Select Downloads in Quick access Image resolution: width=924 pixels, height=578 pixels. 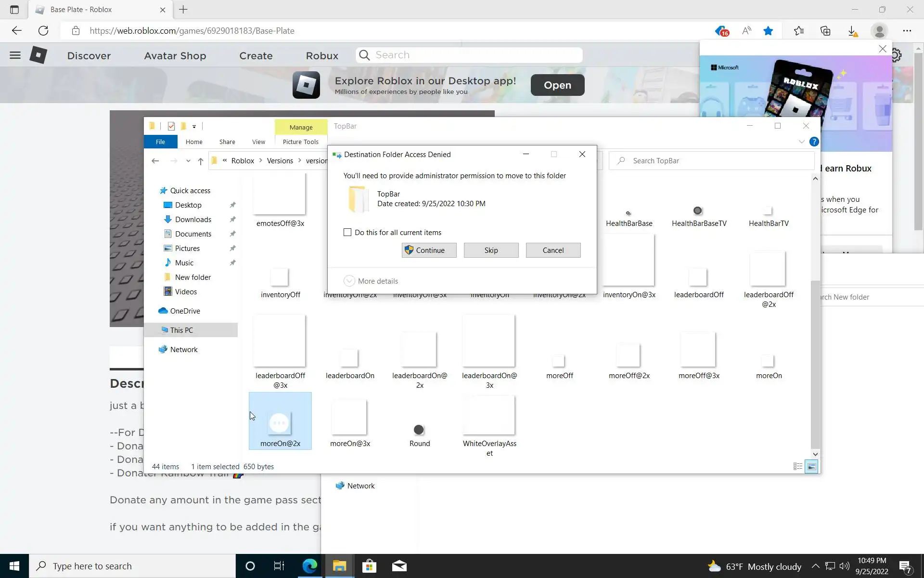[x=193, y=219]
